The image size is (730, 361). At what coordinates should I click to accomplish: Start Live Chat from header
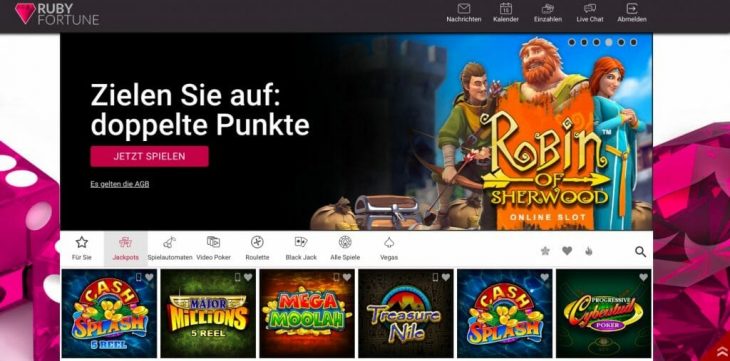(590, 8)
